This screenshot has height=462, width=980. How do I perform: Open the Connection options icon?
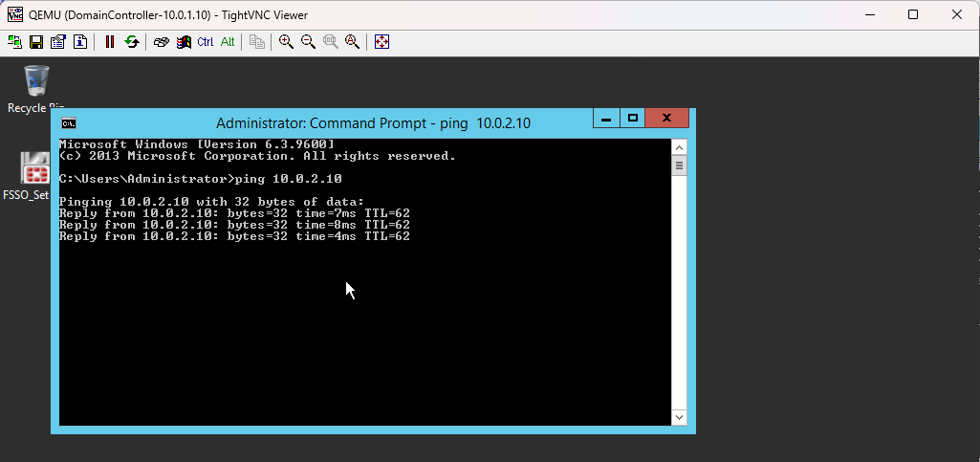click(x=58, y=42)
